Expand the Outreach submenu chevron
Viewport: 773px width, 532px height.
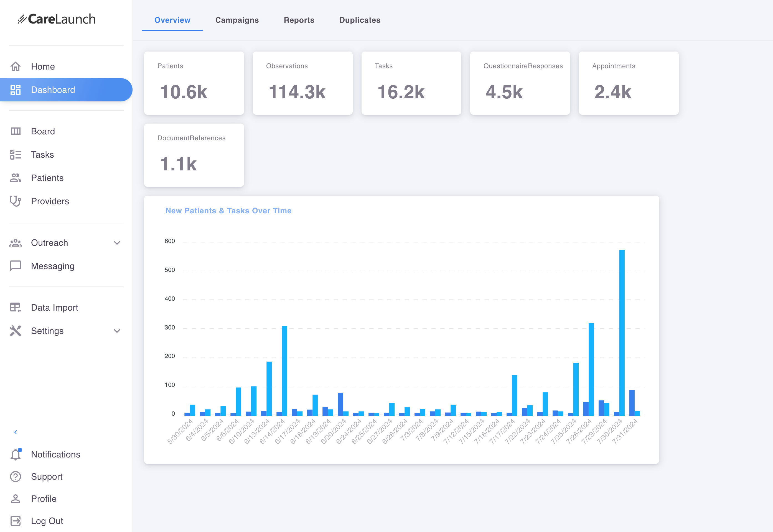(117, 243)
